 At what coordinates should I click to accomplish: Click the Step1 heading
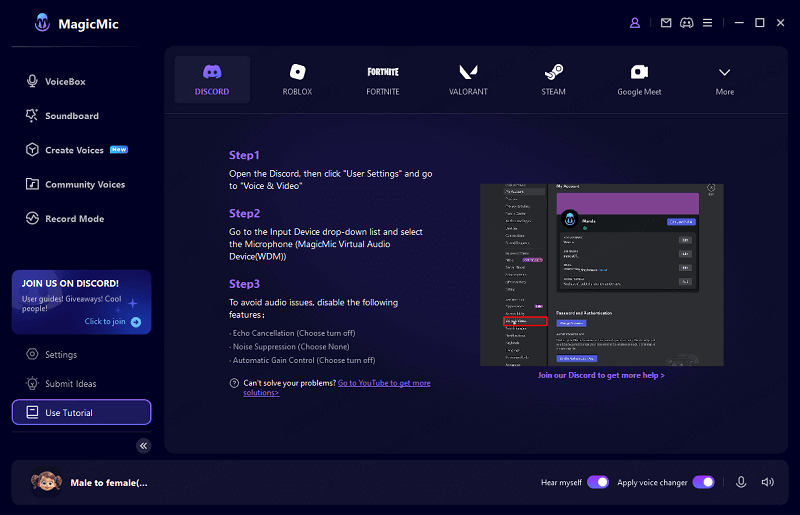point(244,155)
